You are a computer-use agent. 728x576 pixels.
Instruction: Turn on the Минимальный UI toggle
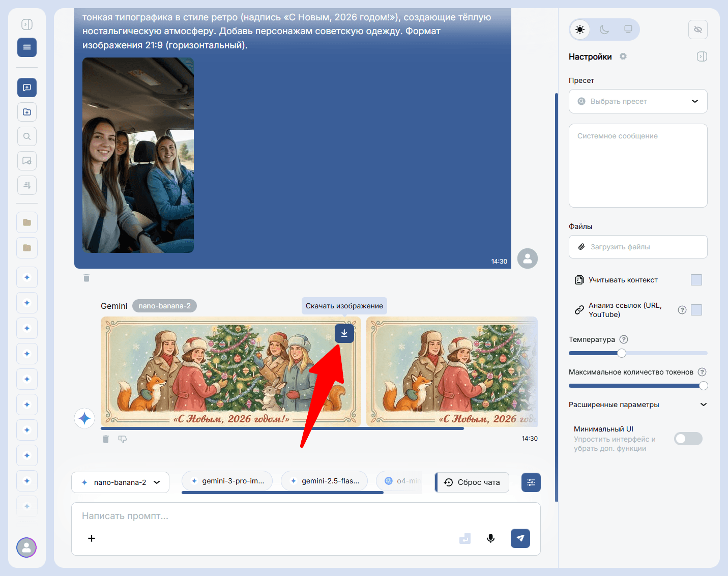(x=688, y=438)
